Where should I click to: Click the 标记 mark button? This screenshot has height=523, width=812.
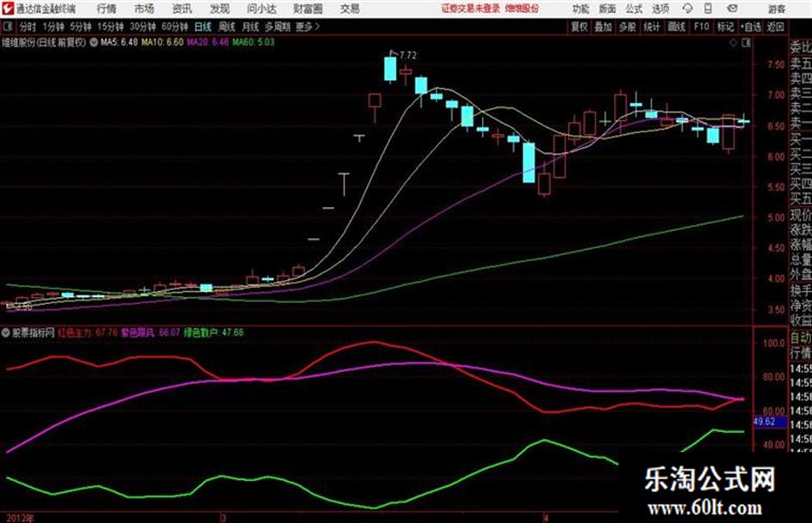pos(725,27)
